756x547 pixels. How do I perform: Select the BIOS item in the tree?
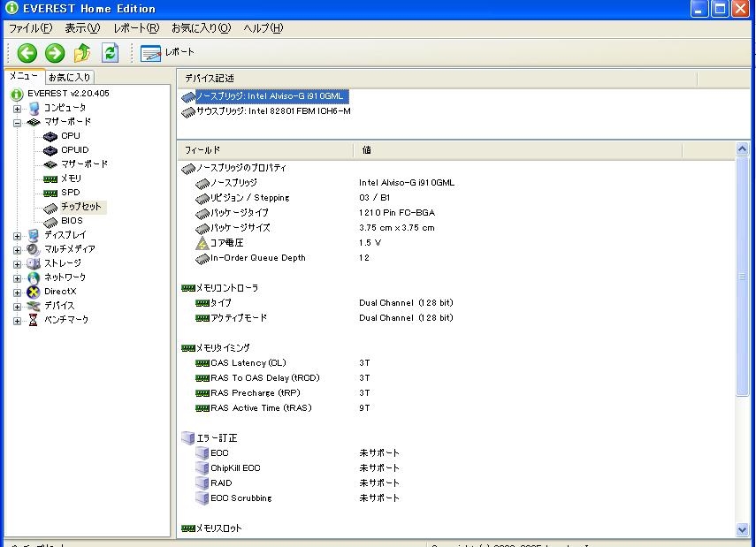(71, 221)
